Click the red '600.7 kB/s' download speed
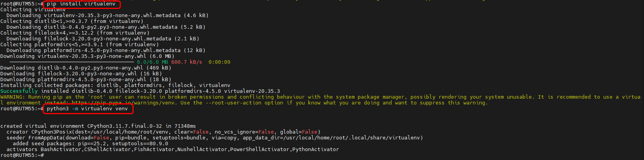This screenshot has height=160, width=644. point(186,62)
